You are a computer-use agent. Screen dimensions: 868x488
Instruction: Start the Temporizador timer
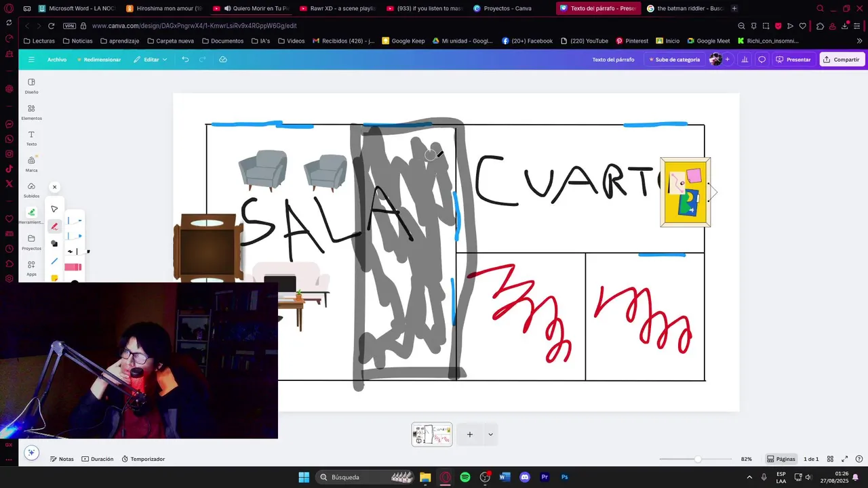(143, 459)
